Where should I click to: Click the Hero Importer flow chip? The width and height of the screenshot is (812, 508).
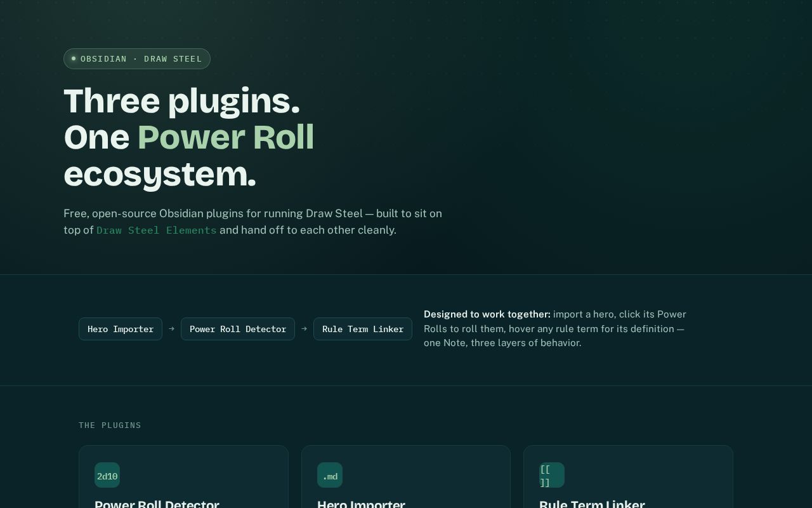click(121, 329)
